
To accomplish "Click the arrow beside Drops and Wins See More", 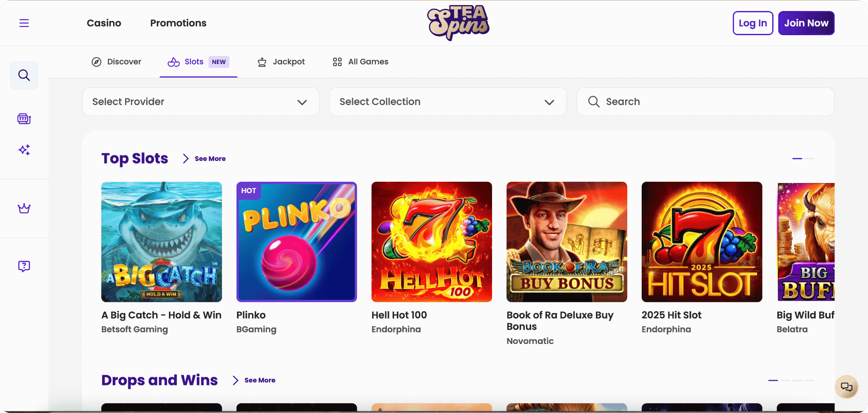I will point(235,380).
